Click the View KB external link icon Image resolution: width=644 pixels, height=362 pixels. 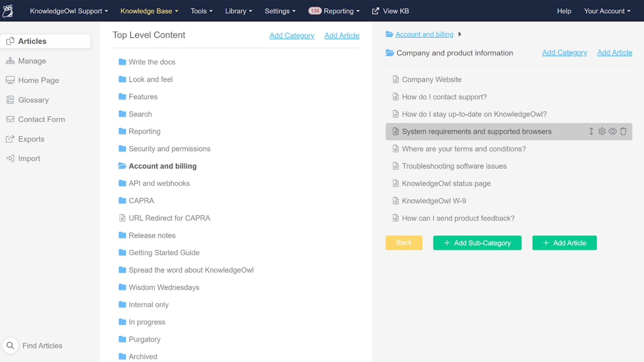tap(376, 11)
